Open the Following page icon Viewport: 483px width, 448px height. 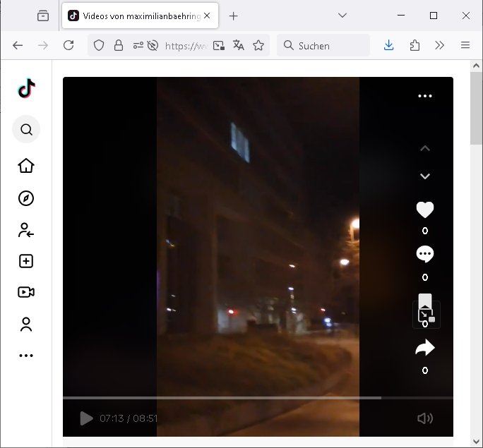coord(26,229)
